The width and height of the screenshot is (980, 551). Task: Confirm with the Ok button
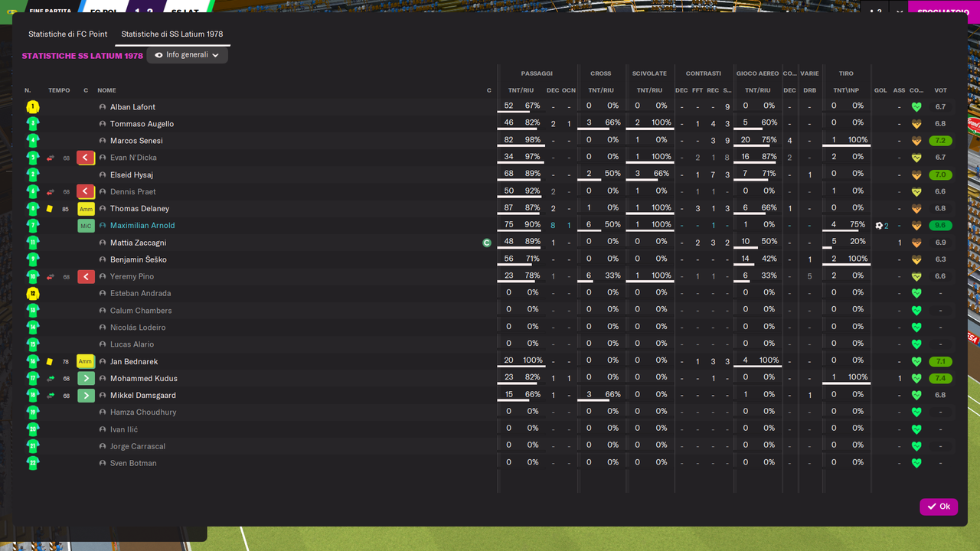(939, 507)
